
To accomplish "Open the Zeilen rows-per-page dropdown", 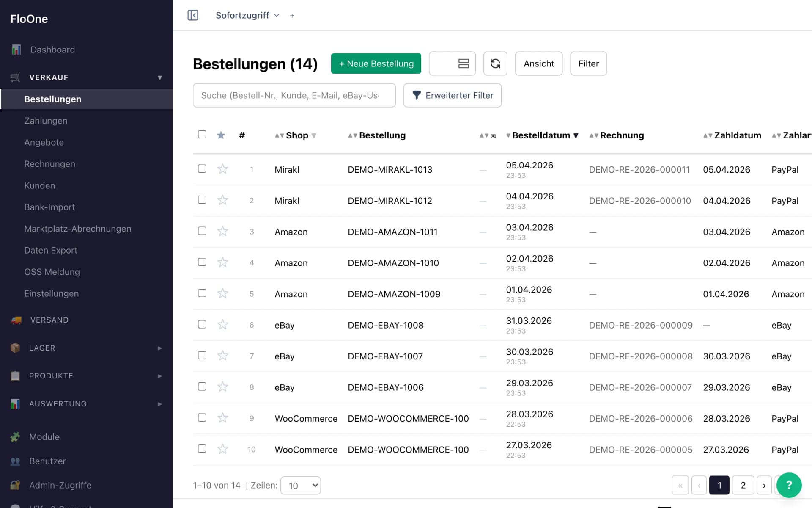I will (301, 486).
